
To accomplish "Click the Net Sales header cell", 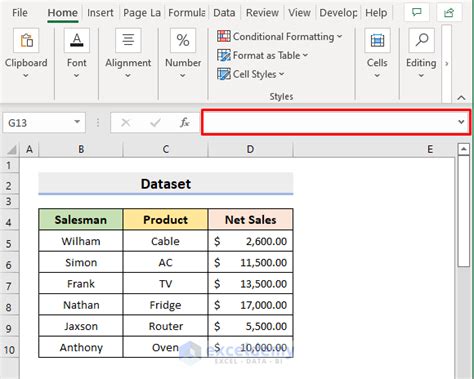I will [x=250, y=220].
